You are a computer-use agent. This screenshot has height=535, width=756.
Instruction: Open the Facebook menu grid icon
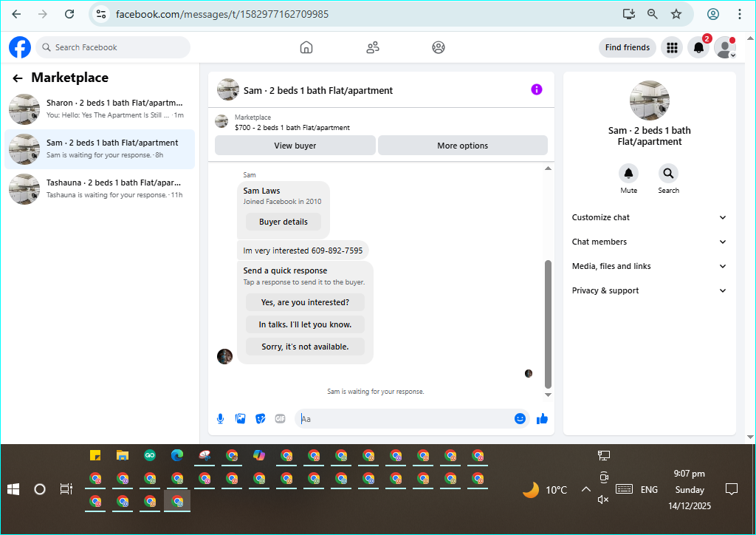[x=672, y=47]
